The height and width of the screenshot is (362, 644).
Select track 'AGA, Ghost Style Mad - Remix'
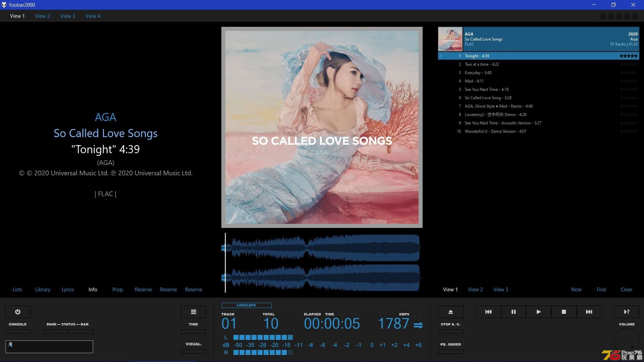coord(539,106)
